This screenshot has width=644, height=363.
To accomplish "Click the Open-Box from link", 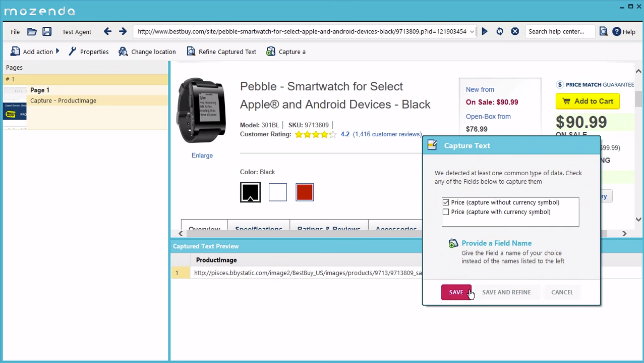I will click(x=488, y=117).
